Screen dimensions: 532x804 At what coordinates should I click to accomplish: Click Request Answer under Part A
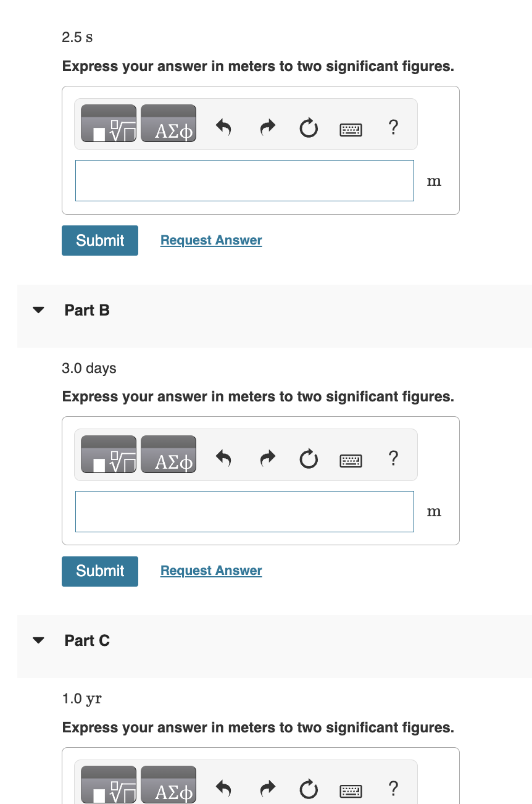pos(210,240)
